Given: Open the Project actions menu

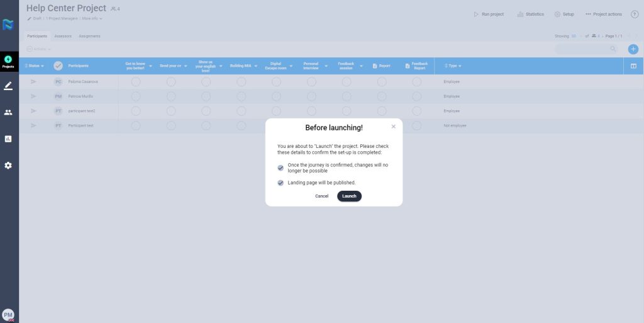Looking at the screenshot, I should point(604,14).
